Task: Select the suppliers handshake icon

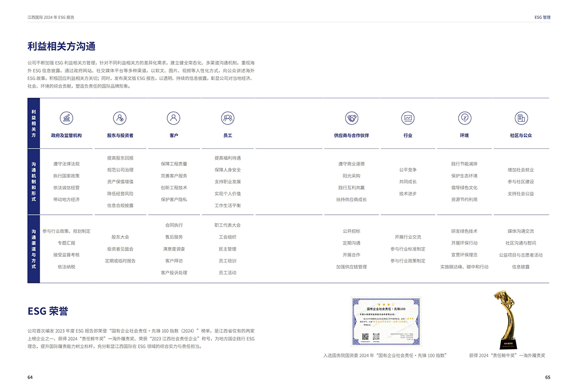Action: click(352, 118)
